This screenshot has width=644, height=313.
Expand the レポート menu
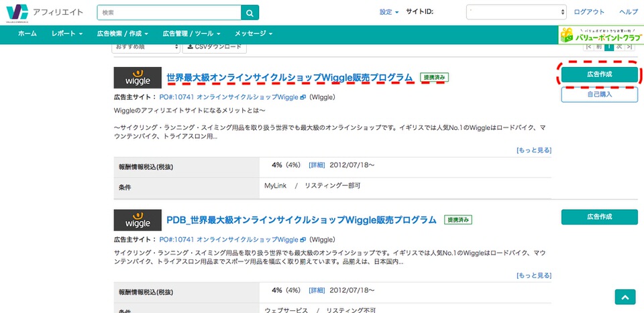67,34
